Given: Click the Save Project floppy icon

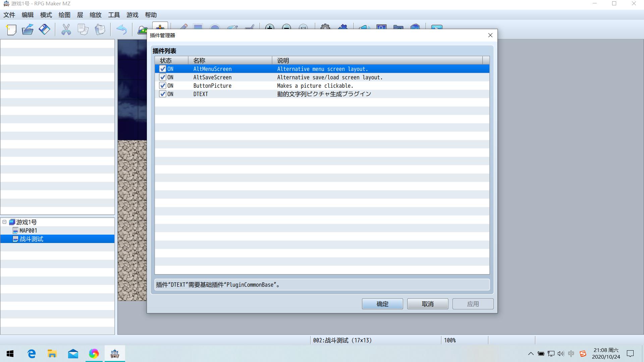Looking at the screenshot, I should tap(44, 30).
